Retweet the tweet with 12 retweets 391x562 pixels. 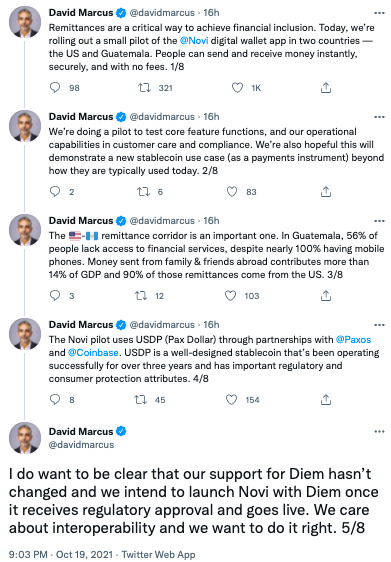[141, 296]
